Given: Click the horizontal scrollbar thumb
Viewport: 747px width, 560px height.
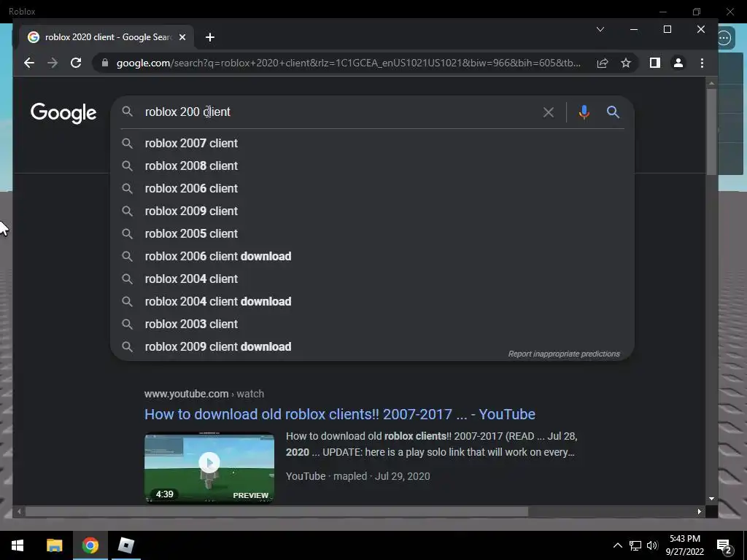Looking at the screenshot, I should (276, 511).
